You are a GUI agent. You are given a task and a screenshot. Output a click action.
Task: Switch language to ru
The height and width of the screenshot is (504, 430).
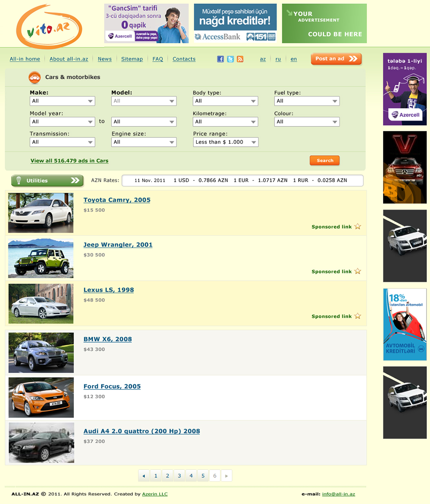[278, 59]
